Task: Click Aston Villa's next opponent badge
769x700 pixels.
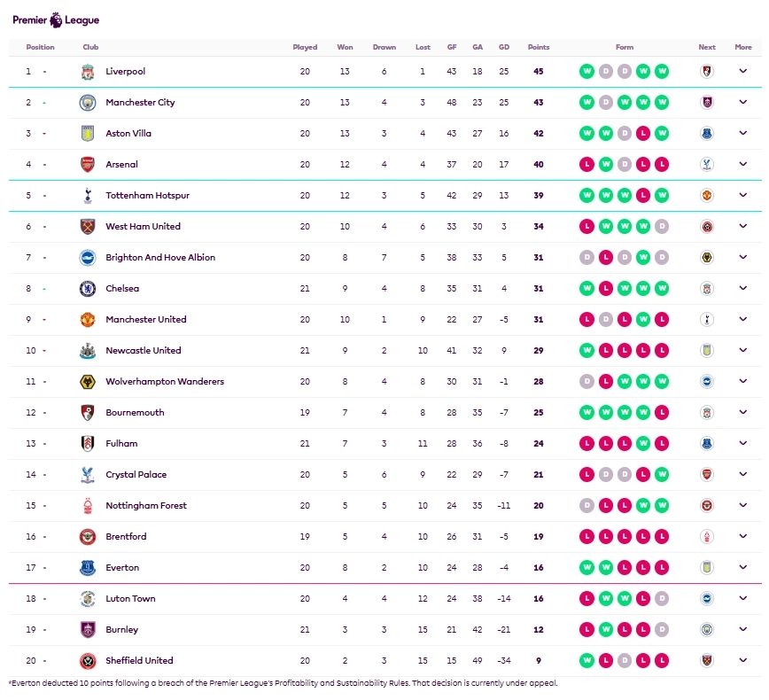Action: coord(706,134)
